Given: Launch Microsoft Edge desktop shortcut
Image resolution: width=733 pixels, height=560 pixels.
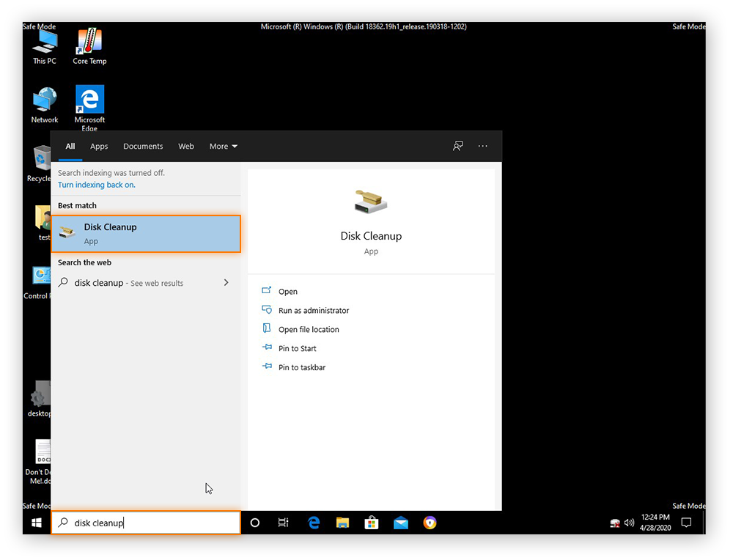Looking at the screenshot, I should (x=89, y=108).
